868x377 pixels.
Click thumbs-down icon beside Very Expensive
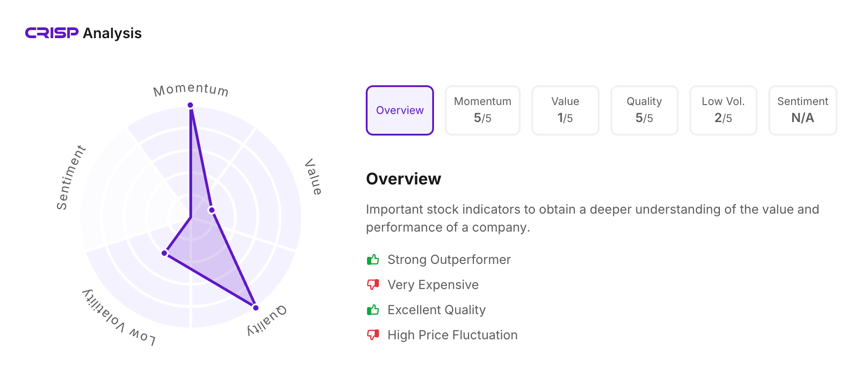373,285
